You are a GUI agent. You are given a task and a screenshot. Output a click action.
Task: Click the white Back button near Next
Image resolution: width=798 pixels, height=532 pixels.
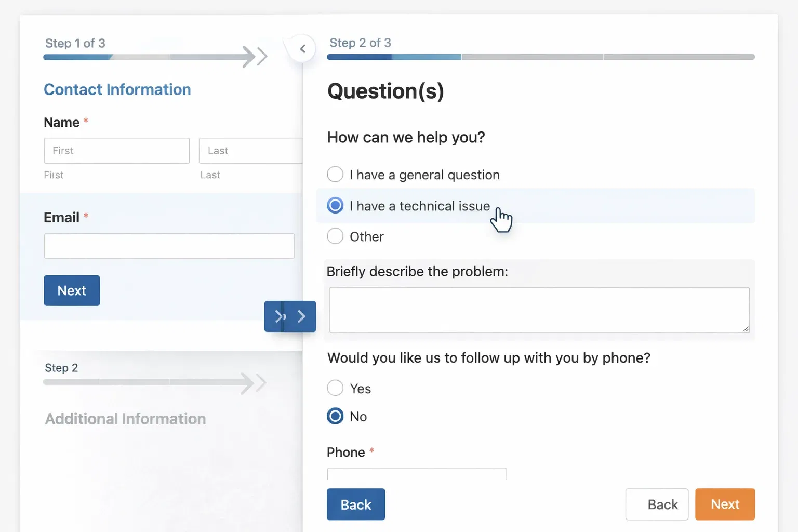(657, 504)
